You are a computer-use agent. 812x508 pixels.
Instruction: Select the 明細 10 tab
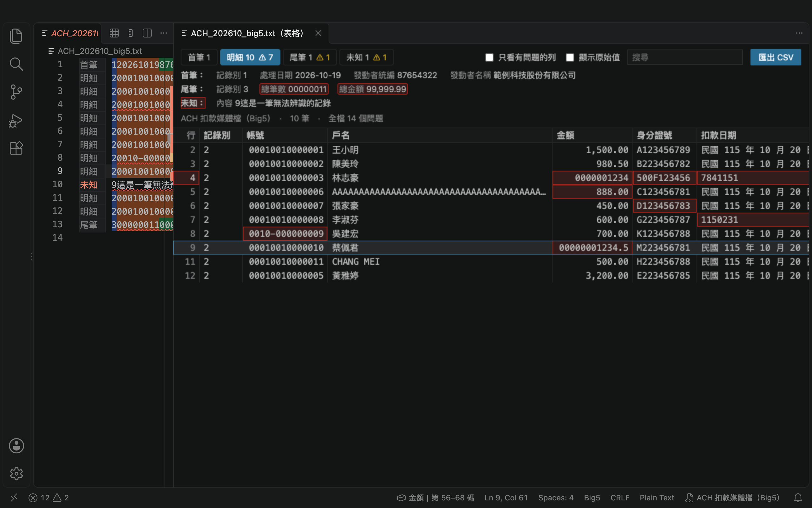(250, 57)
